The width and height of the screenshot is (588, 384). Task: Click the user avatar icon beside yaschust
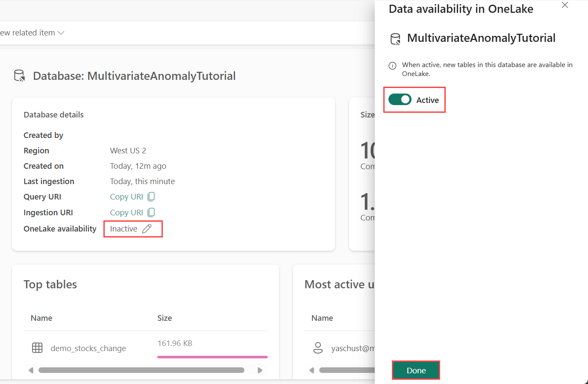[x=318, y=348]
